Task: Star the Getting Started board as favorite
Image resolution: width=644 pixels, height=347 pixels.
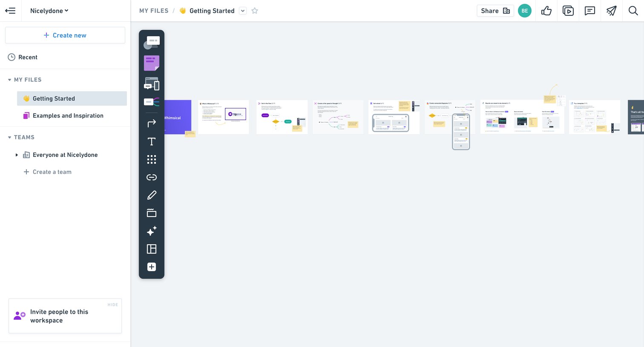Action: [255, 11]
